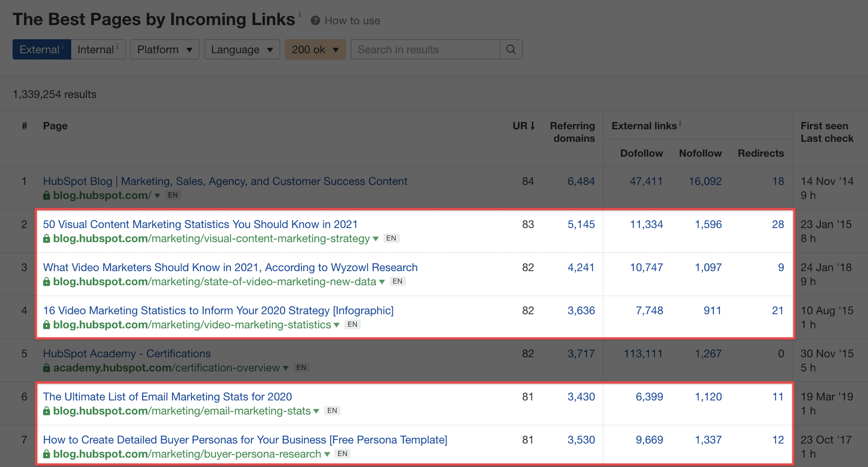Click the Redirects column header
The width and height of the screenshot is (868, 467).
pos(761,153)
